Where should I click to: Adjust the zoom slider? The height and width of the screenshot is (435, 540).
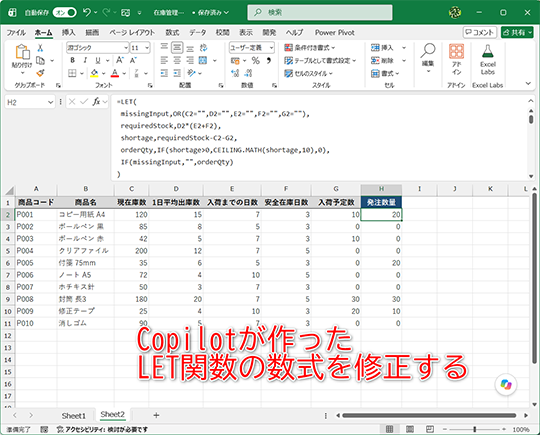point(474,429)
